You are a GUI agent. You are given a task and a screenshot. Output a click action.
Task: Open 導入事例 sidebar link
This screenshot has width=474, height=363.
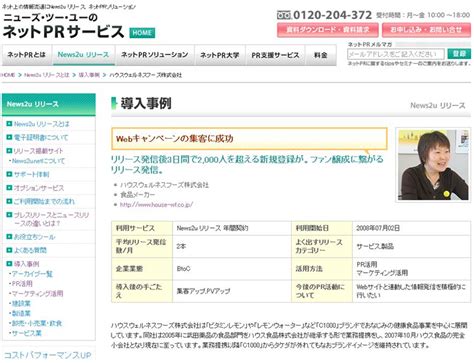coord(26,264)
